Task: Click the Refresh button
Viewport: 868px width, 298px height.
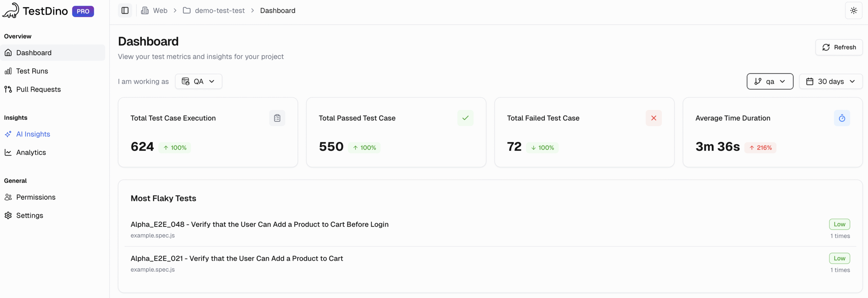Action: pos(839,47)
